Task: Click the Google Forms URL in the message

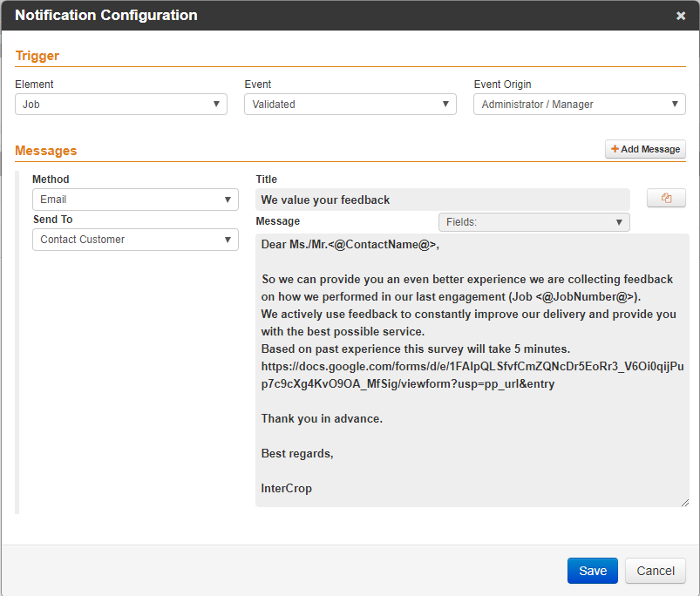Action: point(472,376)
